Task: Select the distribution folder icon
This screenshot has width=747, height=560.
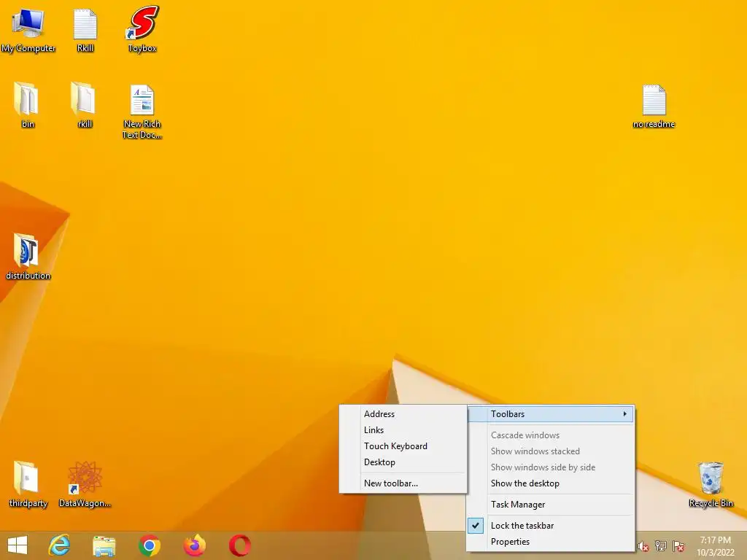Action: (x=28, y=256)
